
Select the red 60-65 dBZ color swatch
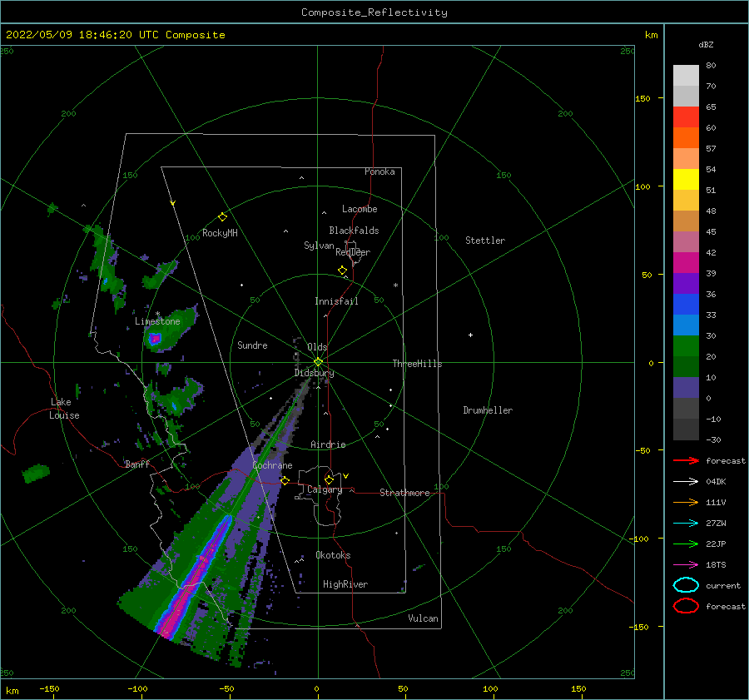tap(686, 117)
